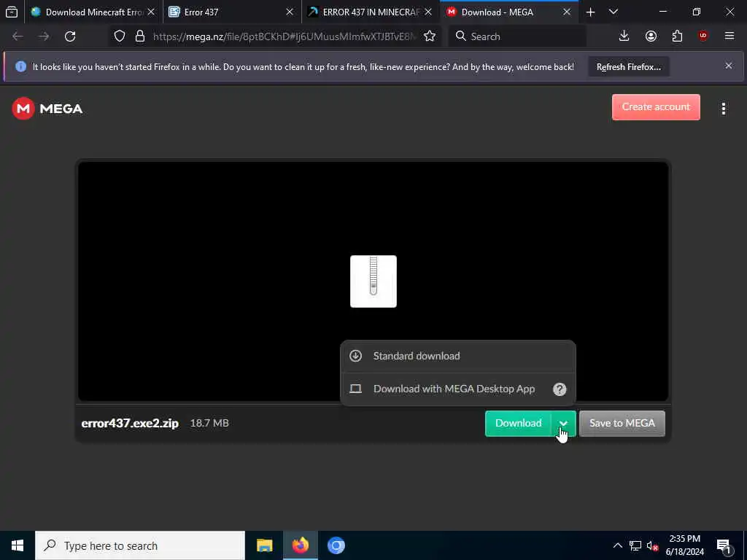Click the muted volume tray icon

pyautogui.click(x=652, y=545)
